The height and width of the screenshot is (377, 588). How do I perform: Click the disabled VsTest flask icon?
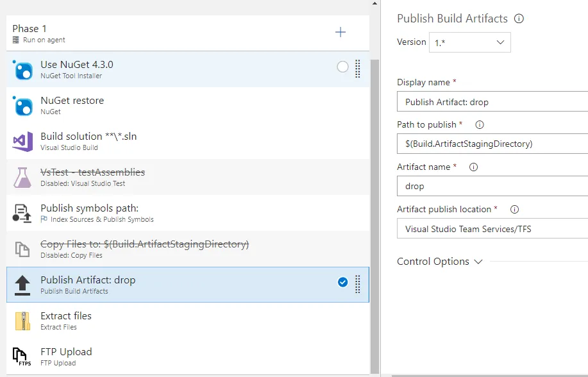pos(22,178)
